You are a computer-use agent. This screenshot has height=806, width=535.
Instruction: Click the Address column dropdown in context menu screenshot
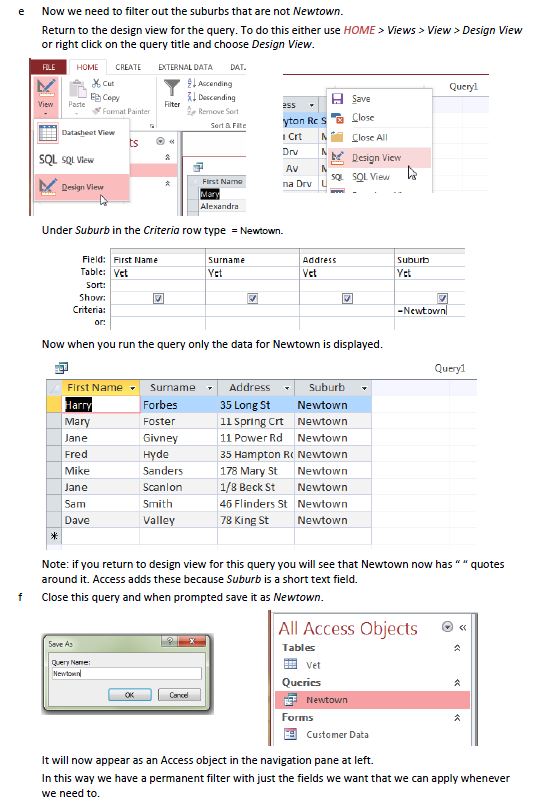[x=311, y=105]
